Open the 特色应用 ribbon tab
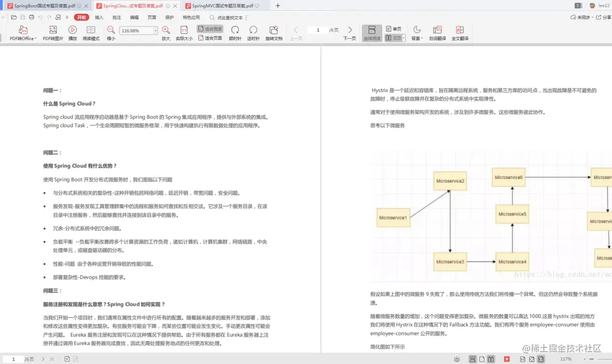 coord(191,17)
